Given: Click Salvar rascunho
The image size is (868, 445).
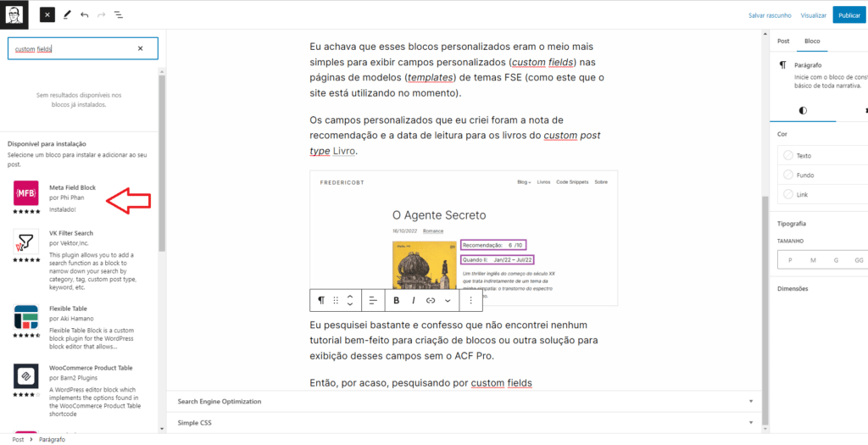Looking at the screenshot, I should coord(770,15).
